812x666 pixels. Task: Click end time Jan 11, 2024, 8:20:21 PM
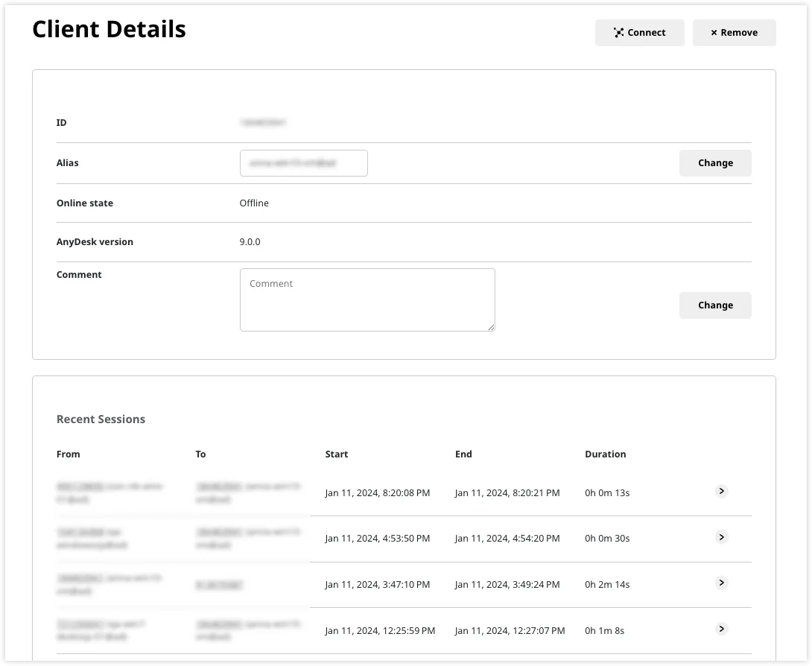[x=507, y=493]
